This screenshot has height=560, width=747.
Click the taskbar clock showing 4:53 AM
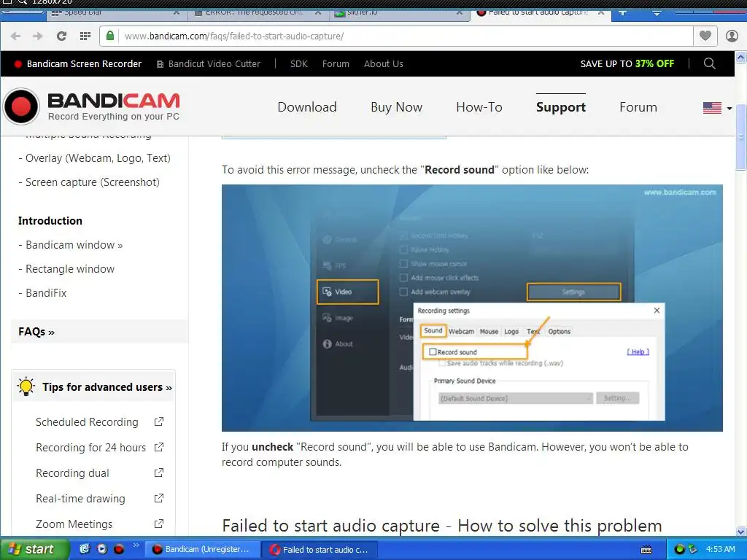[720, 549]
